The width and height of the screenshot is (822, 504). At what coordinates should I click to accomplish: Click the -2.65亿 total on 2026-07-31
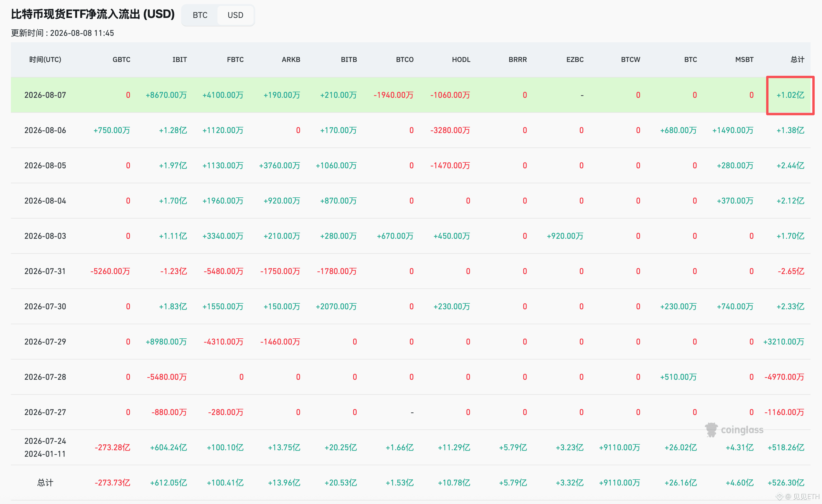click(x=791, y=271)
